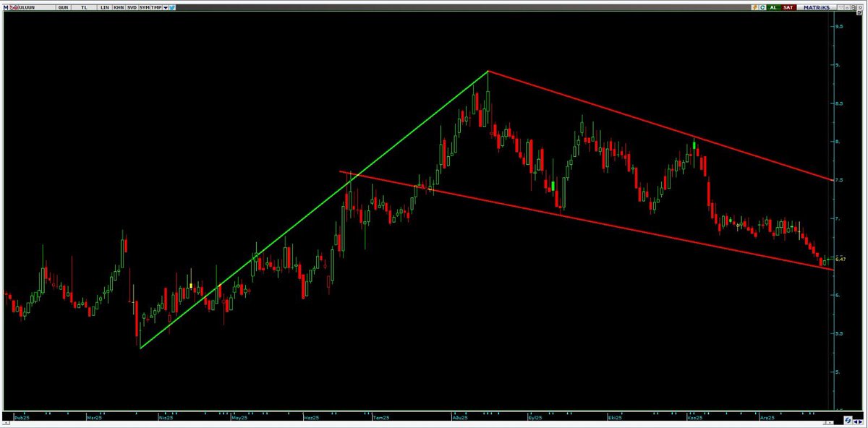Click the C icon button
This screenshot has height=428, width=868.
coord(762,7)
